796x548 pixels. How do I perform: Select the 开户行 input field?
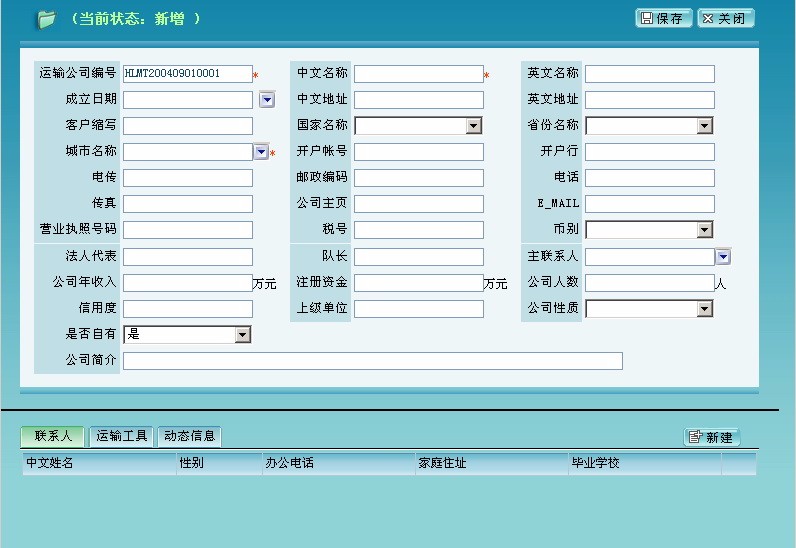(x=650, y=151)
